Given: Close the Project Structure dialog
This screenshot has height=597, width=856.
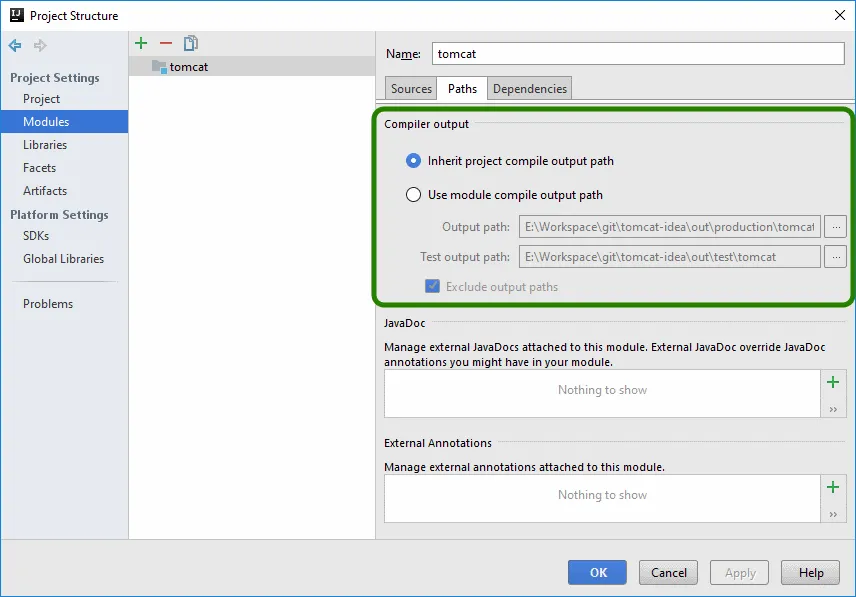Looking at the screenshot, I should [x=840, y=15].
